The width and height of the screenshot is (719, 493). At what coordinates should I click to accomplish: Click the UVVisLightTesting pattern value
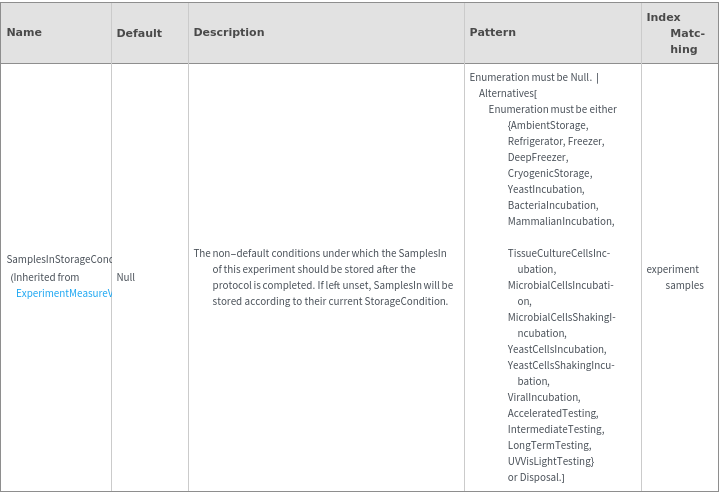(551, 461)
